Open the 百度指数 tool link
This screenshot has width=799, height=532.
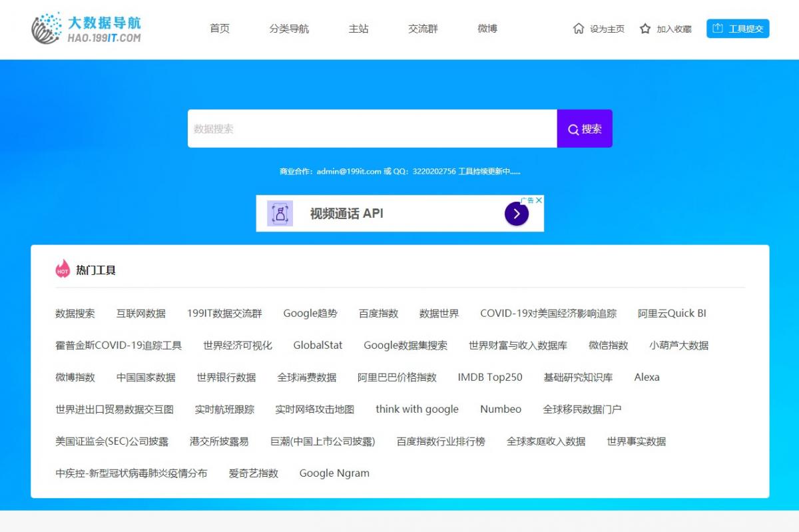click(x=378, y=313)
